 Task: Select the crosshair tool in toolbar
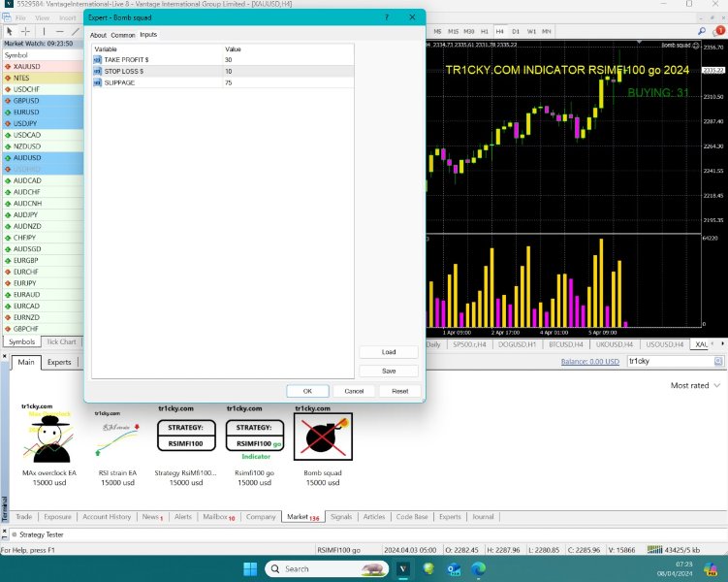pyautogui.click(x=25, y=31)
